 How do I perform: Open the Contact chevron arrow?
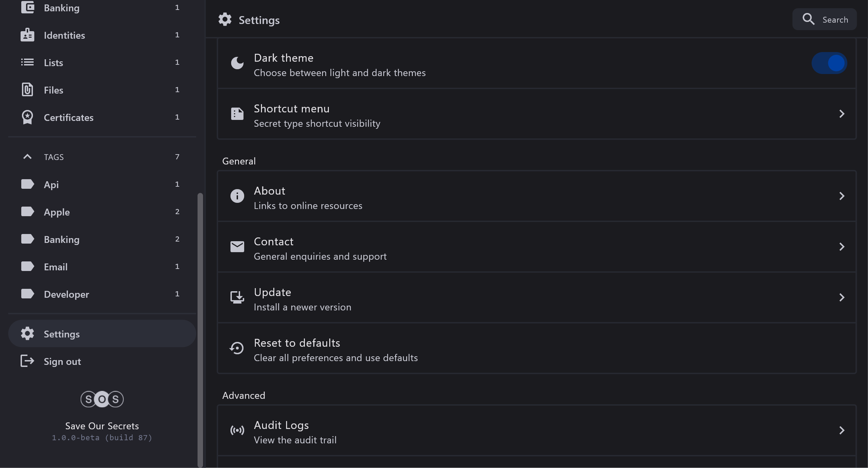pos(842,247)
